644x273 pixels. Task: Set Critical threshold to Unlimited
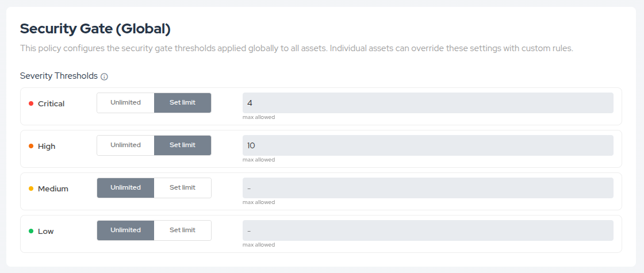(x=125, y=103)
